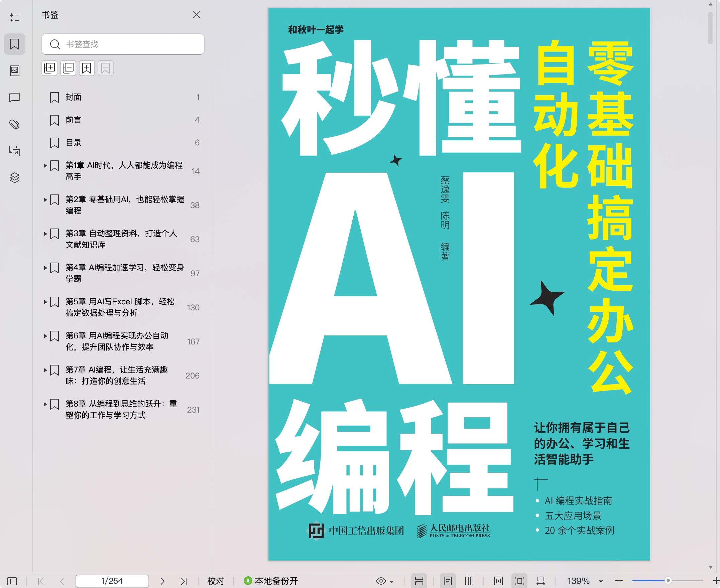Screen dimensions: 720x588
Task: Click bookmark icon beside 第7章 entry
Action: (x=54, y=370)
